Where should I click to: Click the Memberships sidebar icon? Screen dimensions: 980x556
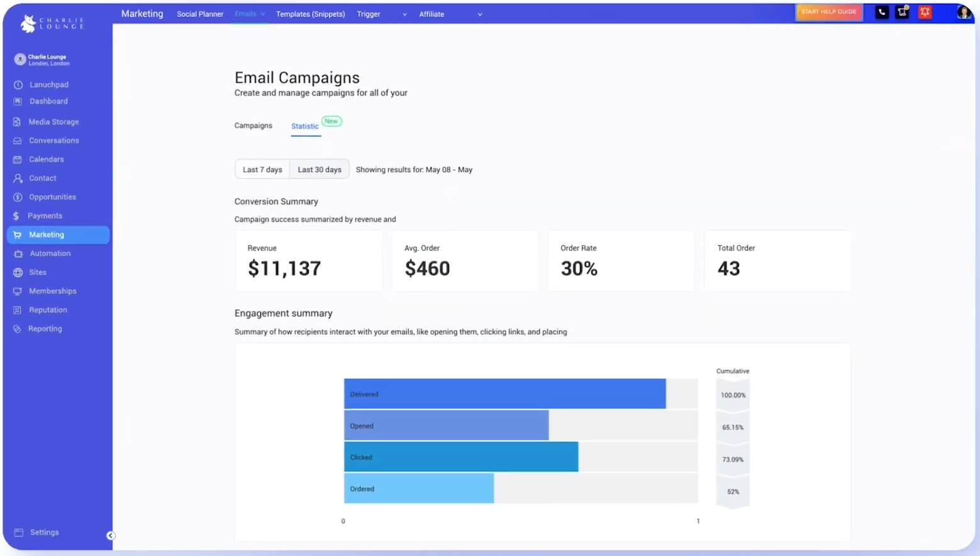point(18,291)
